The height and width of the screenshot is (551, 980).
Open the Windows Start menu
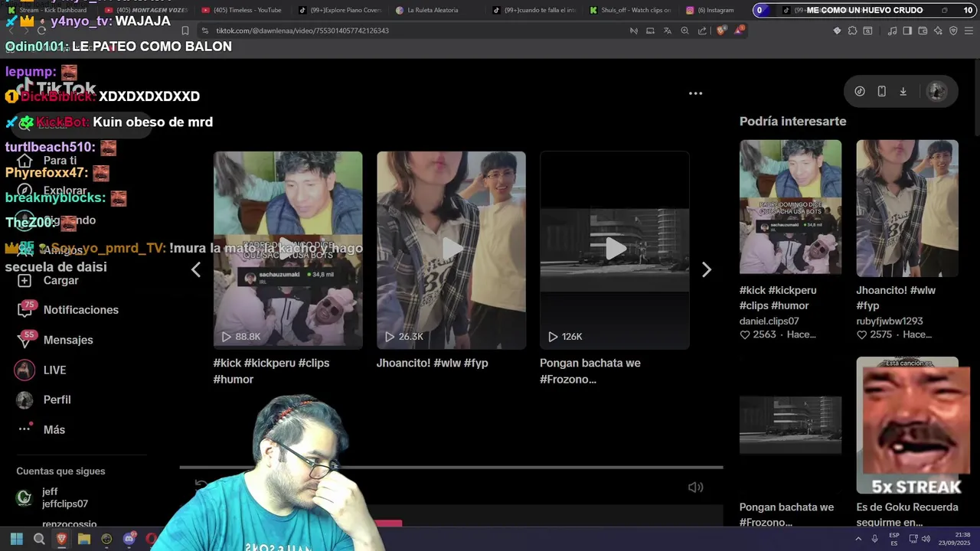(x=16, y=539)
